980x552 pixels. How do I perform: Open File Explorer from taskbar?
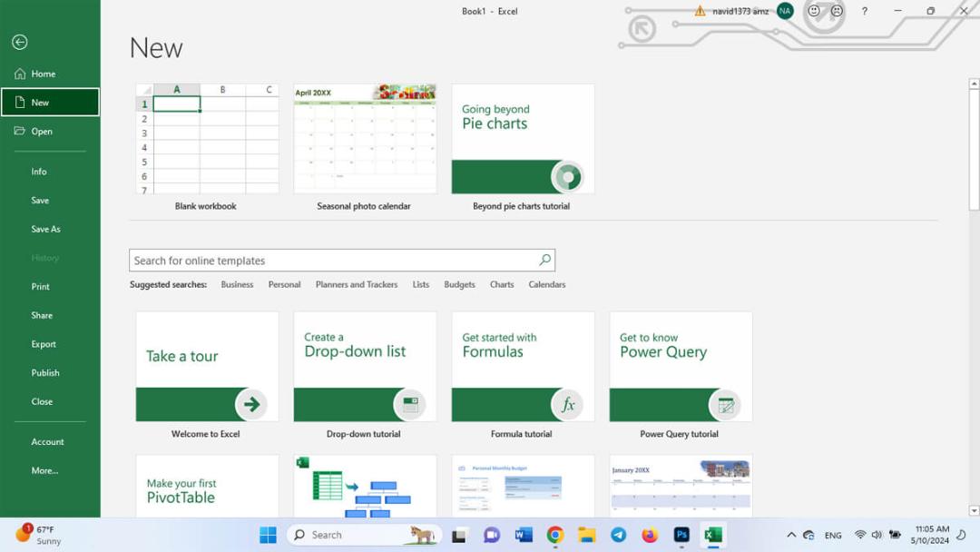(x=586, y=535)
